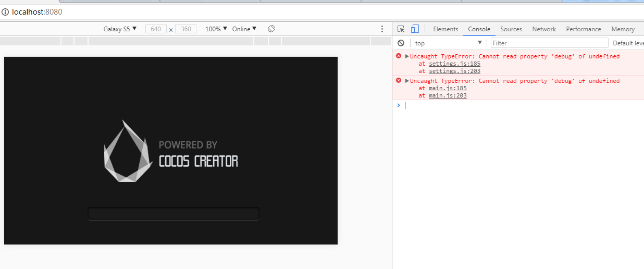Expand the second TypeError stack trace
Viewport: 644px width, 269px height.
point(407,81)
